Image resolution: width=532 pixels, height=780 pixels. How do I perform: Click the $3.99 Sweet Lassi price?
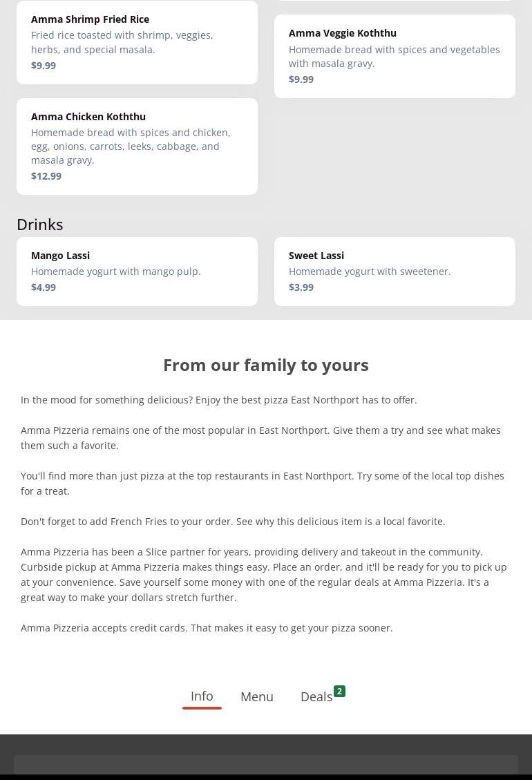coord(301,287)
